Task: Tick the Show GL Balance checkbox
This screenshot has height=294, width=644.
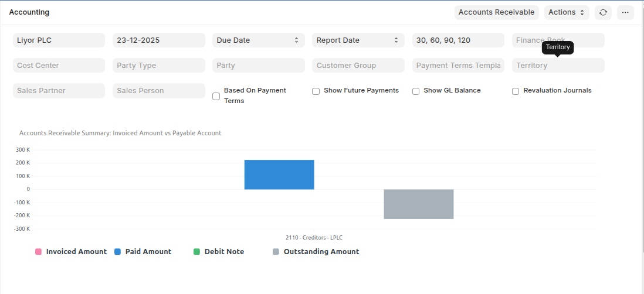Action: pos(416,91)
